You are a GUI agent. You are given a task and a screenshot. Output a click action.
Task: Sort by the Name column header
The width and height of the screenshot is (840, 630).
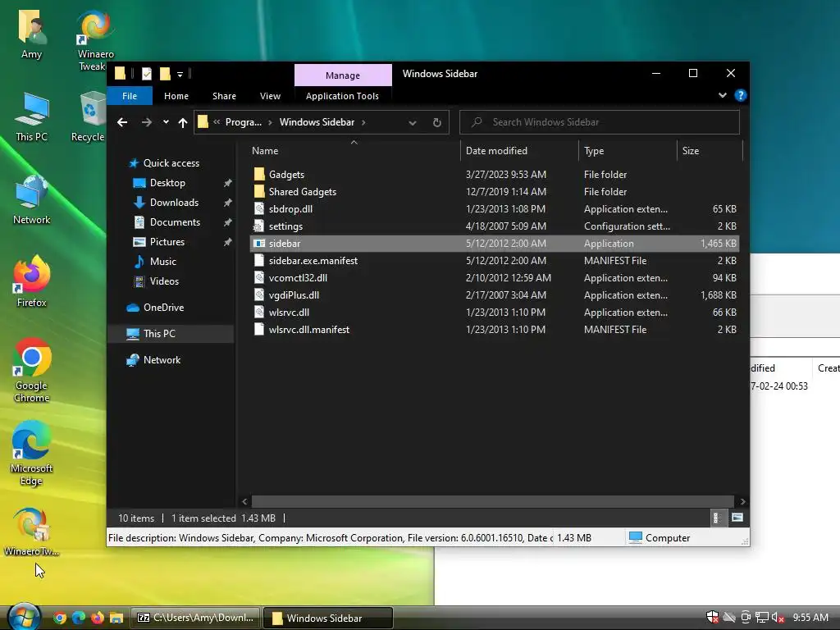point(354,151)
